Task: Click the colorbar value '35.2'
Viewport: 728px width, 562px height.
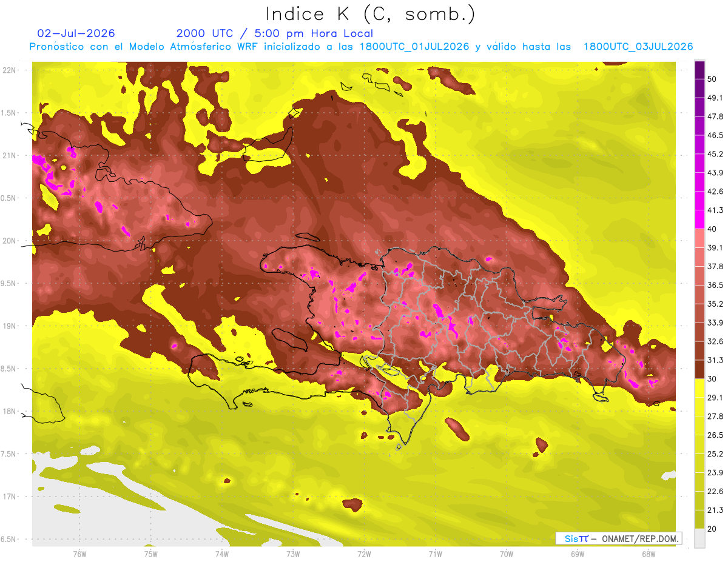Action: tap(715, 304)
